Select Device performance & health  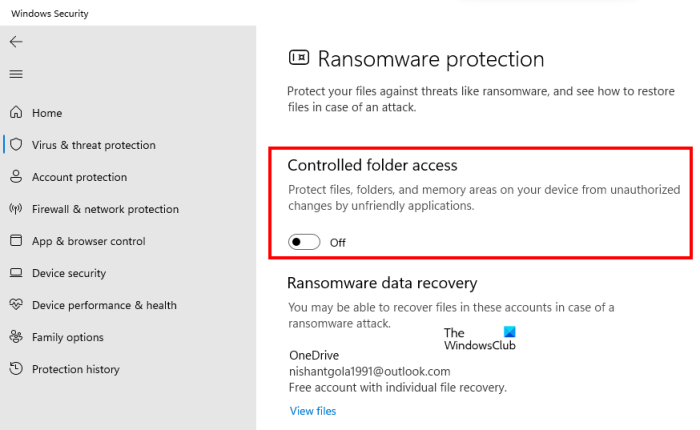104,305
